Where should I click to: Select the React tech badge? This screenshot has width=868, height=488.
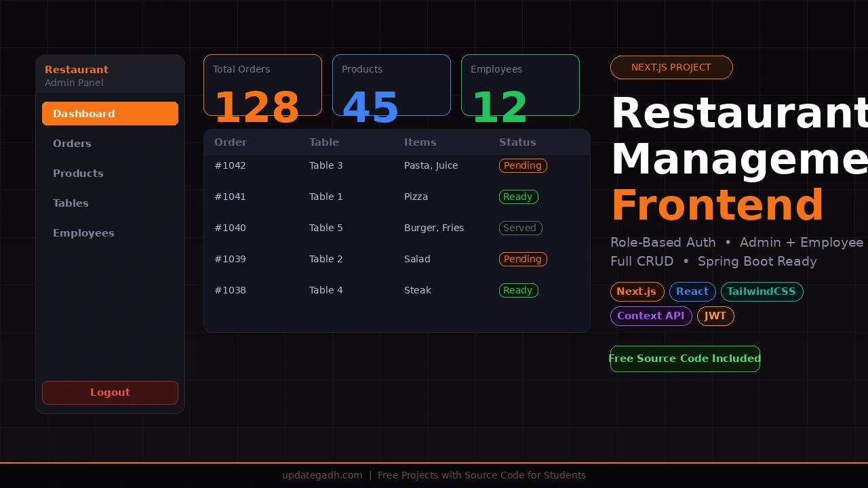click(x=692, y=291)
